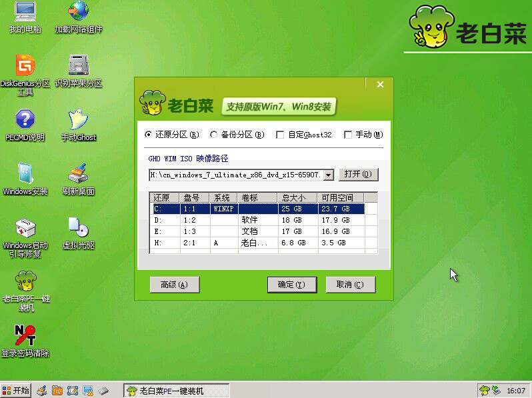532x398 pixels.
Task: Close the 老白菜 installer dialog
Action: (x=380, y=84)
